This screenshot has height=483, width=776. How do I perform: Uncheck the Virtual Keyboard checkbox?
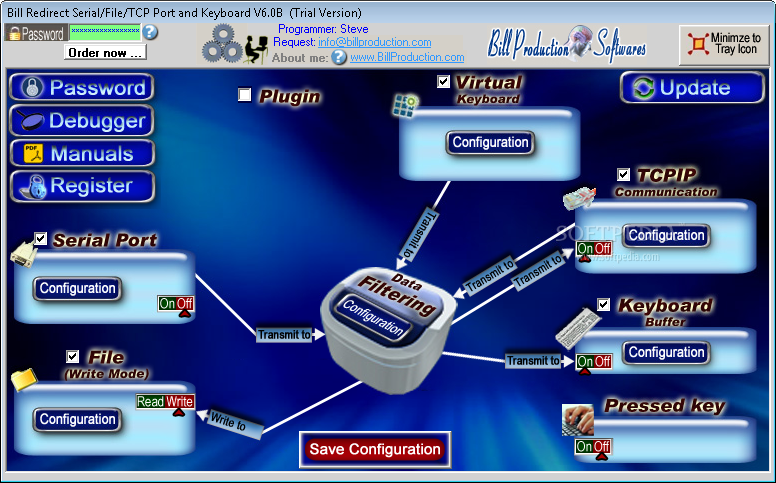tap(443, 81)
